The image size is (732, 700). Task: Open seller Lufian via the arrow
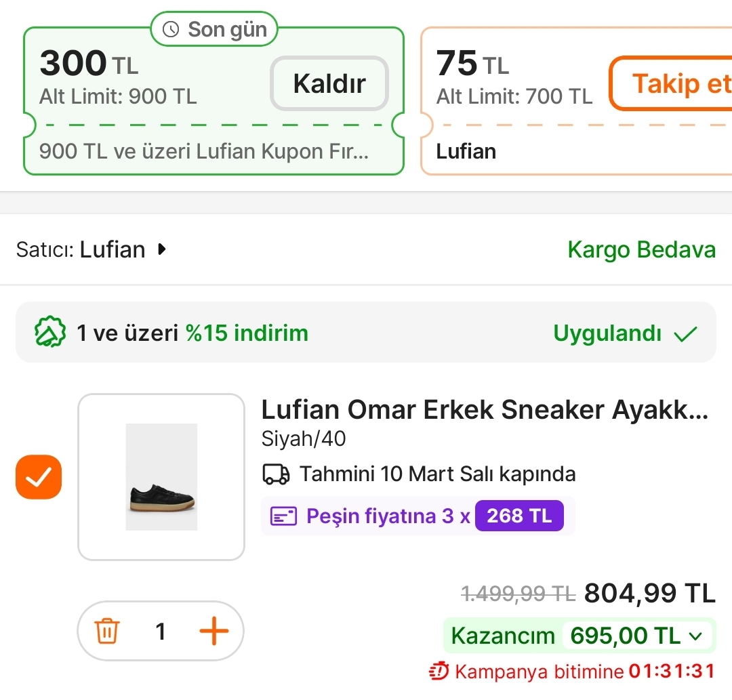[x=161, y=249]
